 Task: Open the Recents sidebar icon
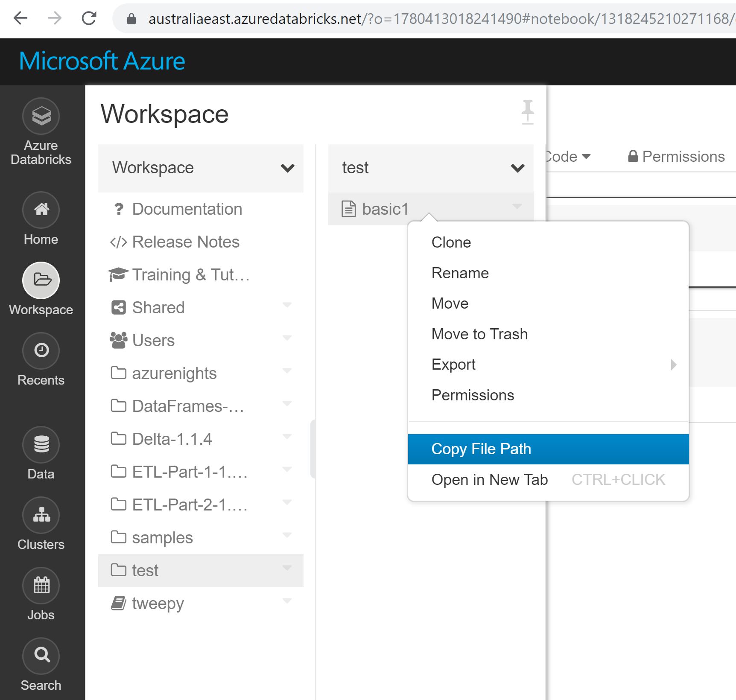(41, 351)
